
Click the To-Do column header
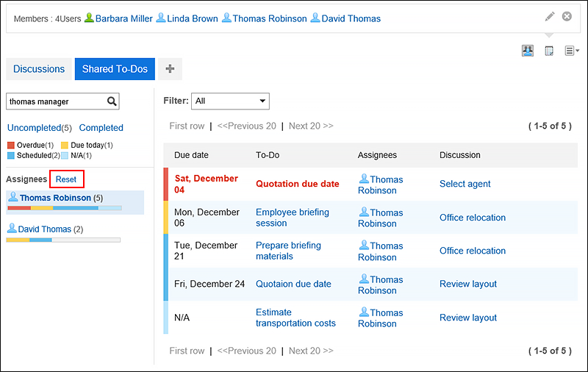coord(268,155)
